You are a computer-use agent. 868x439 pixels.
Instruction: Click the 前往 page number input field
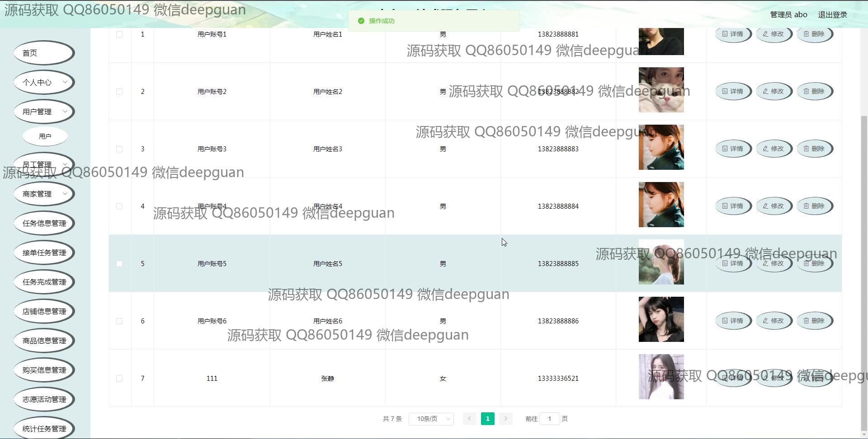tap(549, 419)
